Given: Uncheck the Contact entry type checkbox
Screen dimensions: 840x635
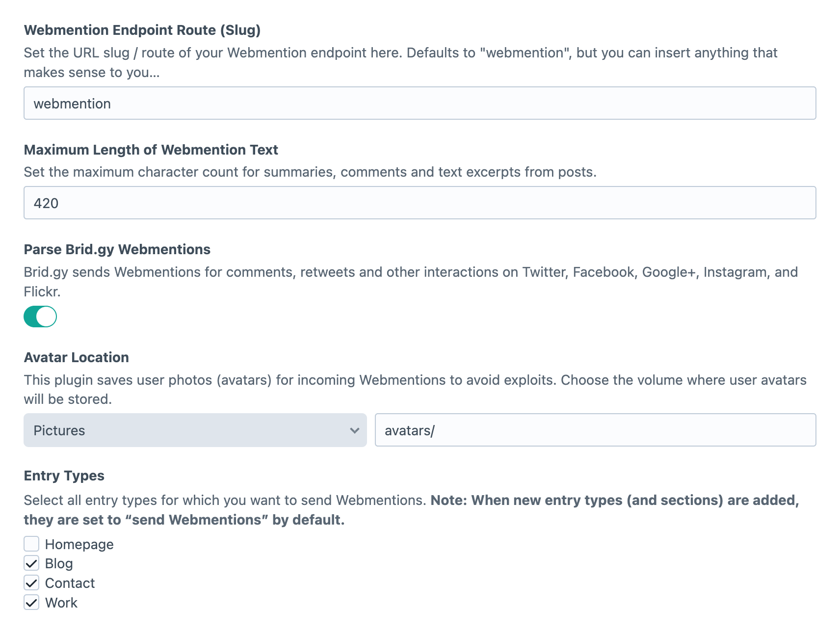Looking at the screenshot, I should point(31,583).
